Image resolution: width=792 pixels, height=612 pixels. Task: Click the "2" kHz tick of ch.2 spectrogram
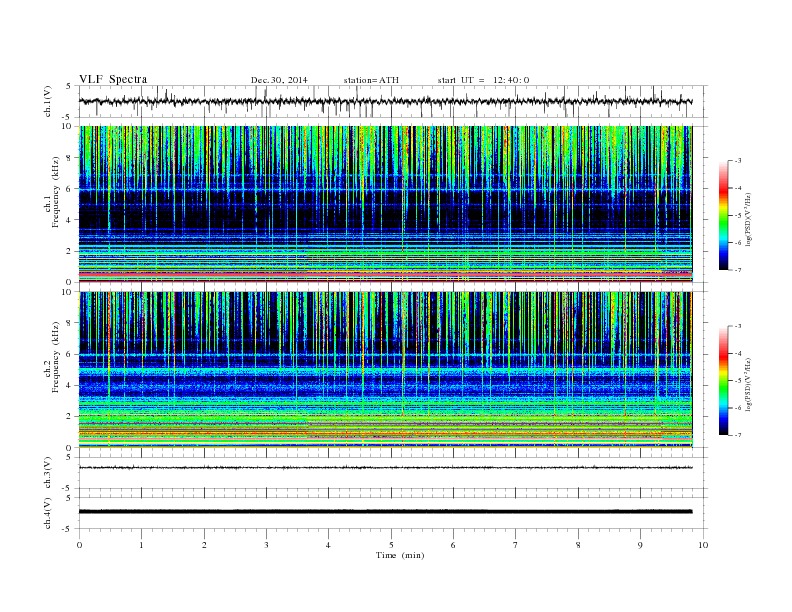[x=69, y=417]
